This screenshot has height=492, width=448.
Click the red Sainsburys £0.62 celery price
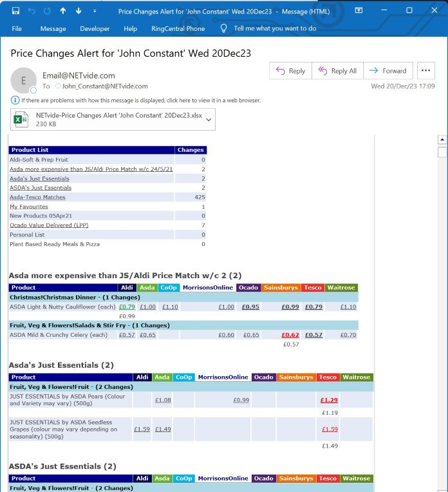tap(290, 335)
